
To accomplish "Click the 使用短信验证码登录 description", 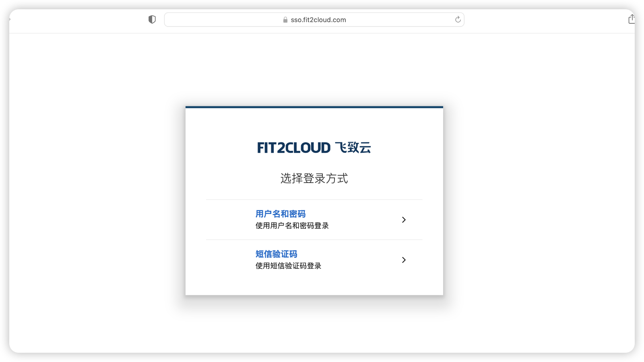I will [x=289, y=266].
